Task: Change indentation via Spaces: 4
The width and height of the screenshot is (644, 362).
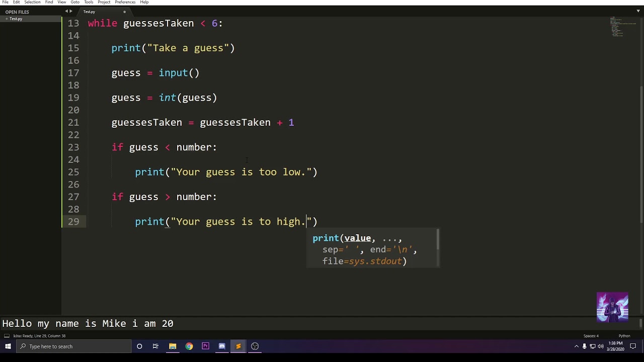Action: tap(591, 336)
